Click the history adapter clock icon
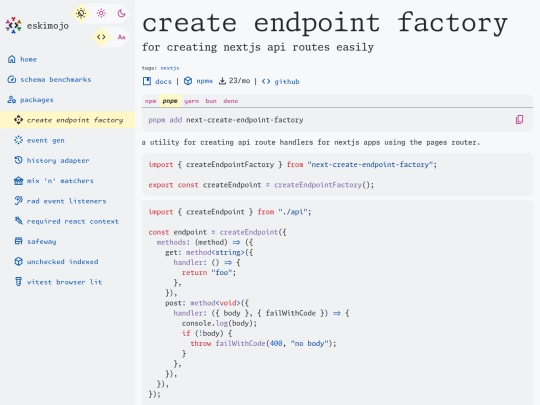 tap(18, 160)
